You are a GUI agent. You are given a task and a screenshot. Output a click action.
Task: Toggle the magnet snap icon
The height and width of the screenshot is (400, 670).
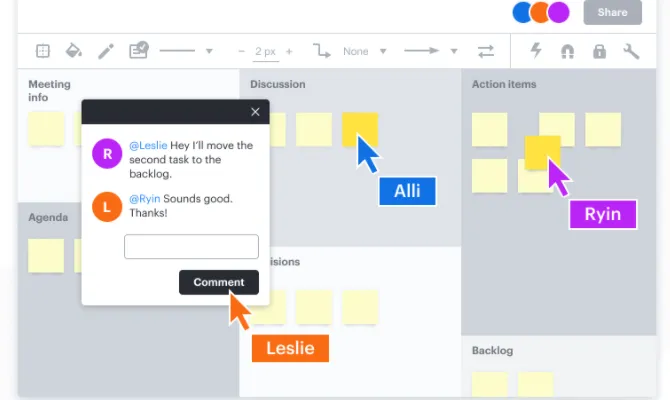[567, 51]
